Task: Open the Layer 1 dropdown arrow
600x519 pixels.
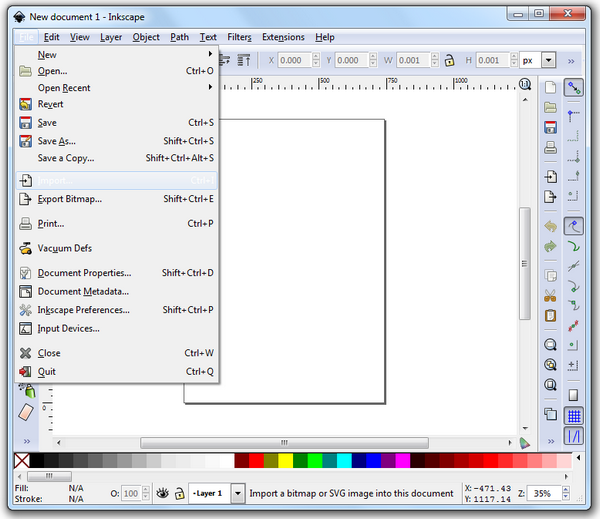Action: (x=238, y=493)
